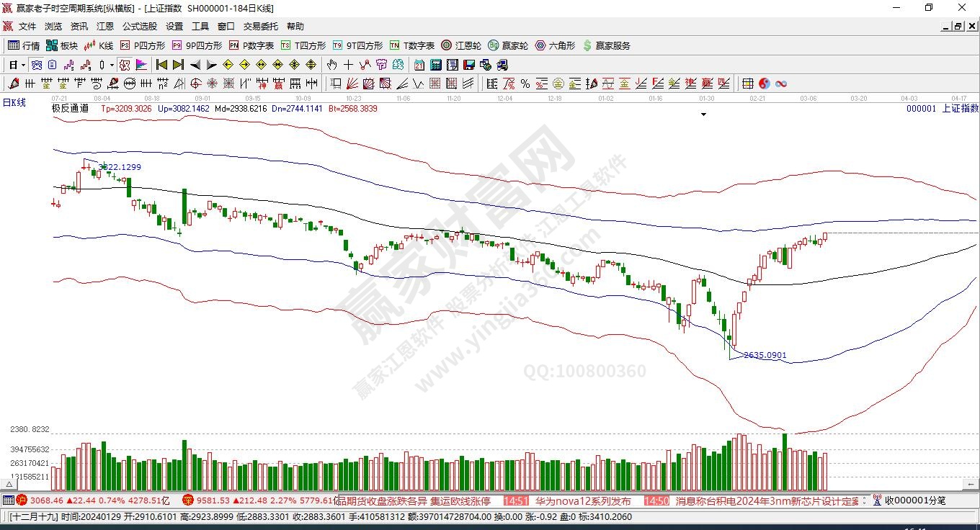The width and height of the screenshot is (980, 530).
Task: Click the blue infinity loop icon
Action: coord(780,84)
